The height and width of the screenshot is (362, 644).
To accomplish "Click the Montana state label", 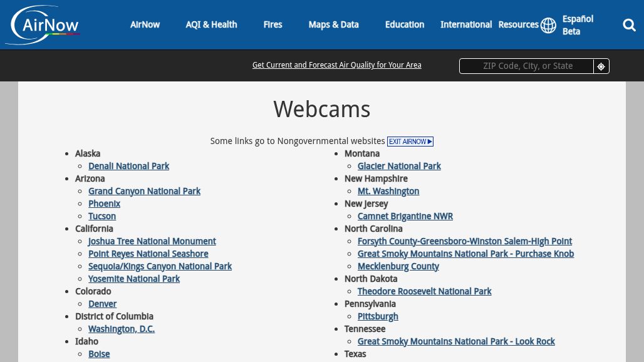I will pos(362,153).
